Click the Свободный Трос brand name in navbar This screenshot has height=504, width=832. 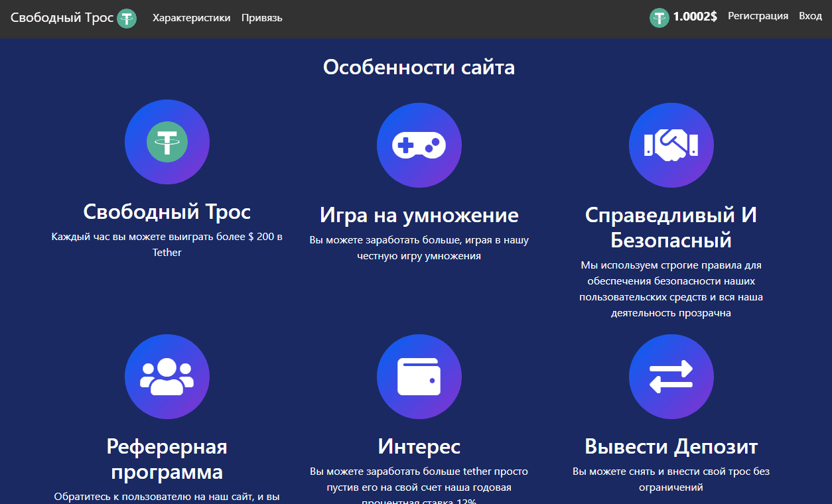[x=62, y=18]
